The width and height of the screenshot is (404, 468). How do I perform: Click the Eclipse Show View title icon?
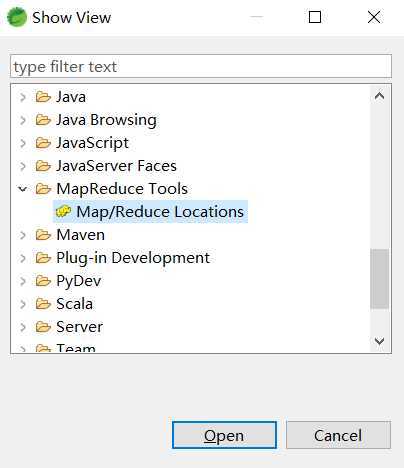17,17
